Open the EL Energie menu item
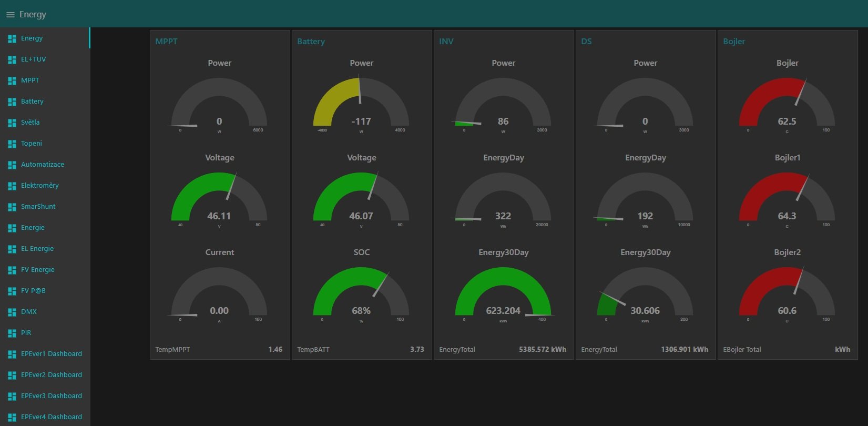The image size is (868, 426). (37, 249)
